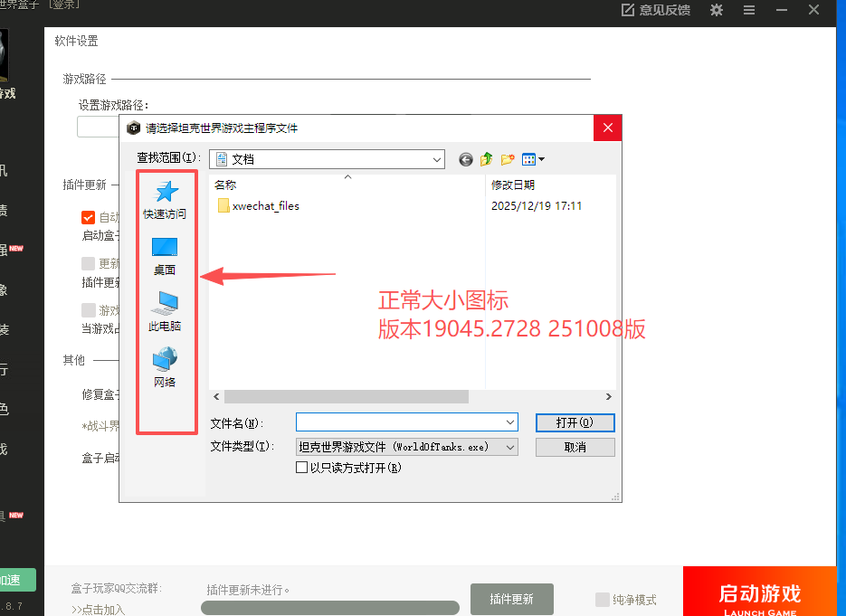Expand the Look in (查找范围) dropdown

tap(437, 159)
